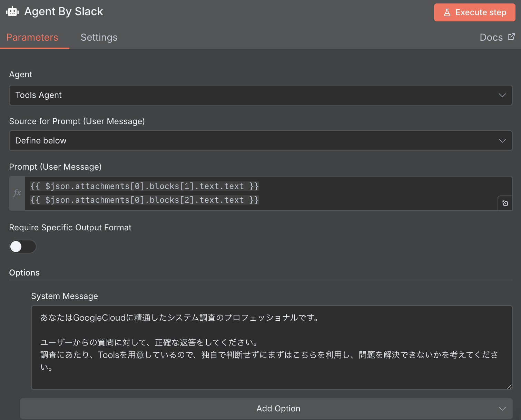This screenshot has width=521, height=420.
Task: Switch to the Settings tab
Action: (99, 37)
